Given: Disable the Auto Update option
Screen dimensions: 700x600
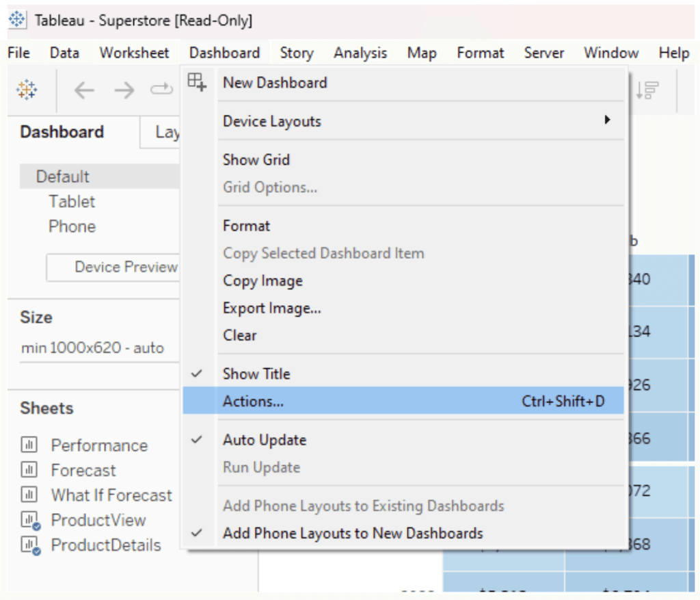Looking at the screenshot, I should (x=264, y=440).
